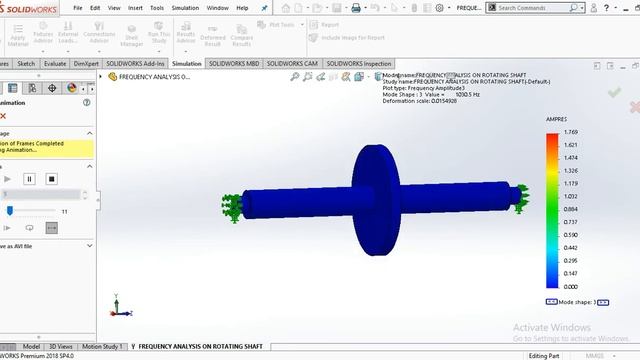Click Run This Study
This screenshot has width=640, height=360.
pyautogui.click(x=159, y=33)
